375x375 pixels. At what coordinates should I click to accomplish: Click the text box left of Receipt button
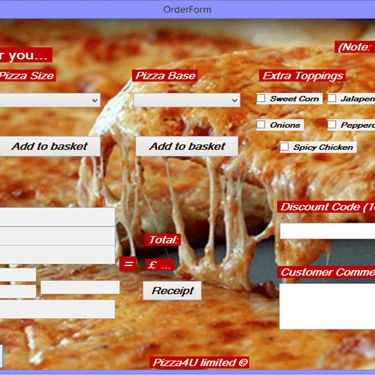(x=80, y=287)
